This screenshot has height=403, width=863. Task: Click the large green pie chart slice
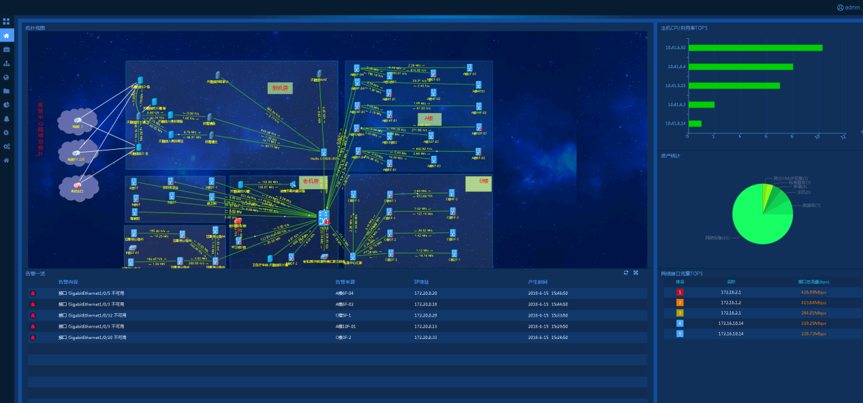point(759,220)
